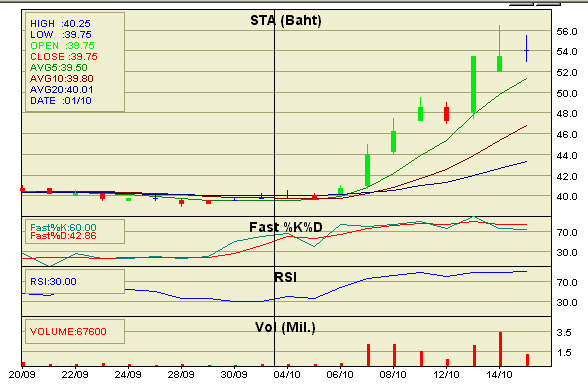The height and width of the screenshot is (388, 588).
Task: Click the 1.5 volume axis label
Action: [564, 353]
